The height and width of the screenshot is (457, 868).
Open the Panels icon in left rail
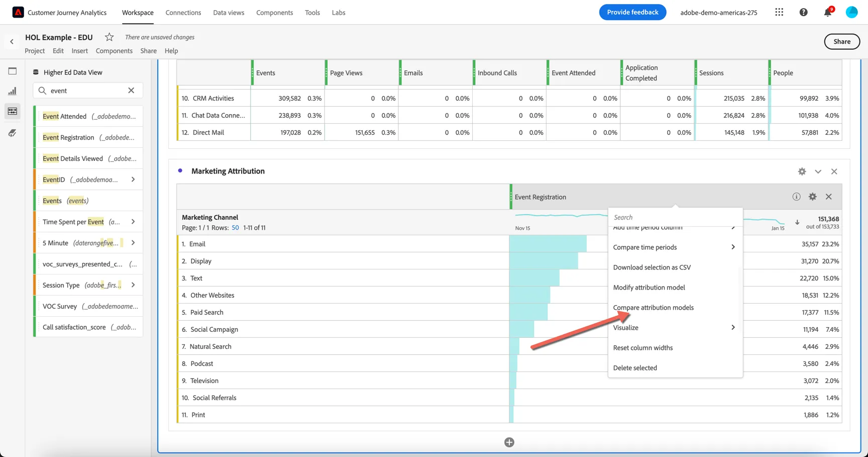pyautogui.click(x=13, y=71)
